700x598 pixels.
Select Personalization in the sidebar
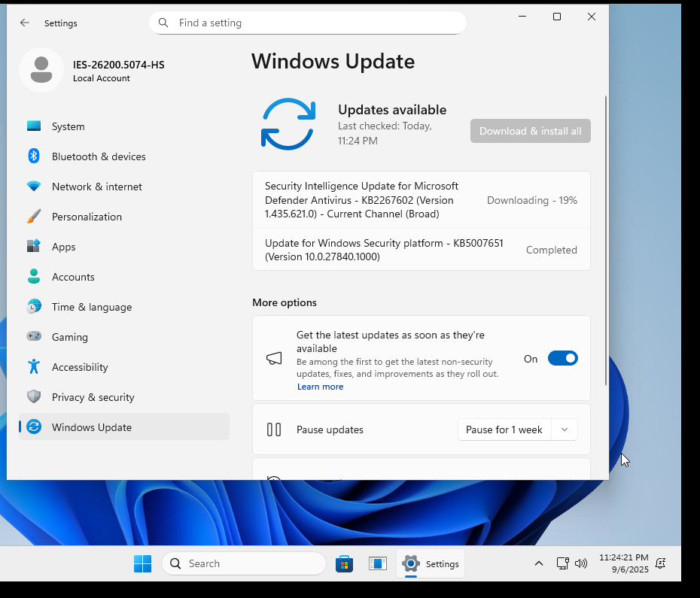tap(124, 217)
